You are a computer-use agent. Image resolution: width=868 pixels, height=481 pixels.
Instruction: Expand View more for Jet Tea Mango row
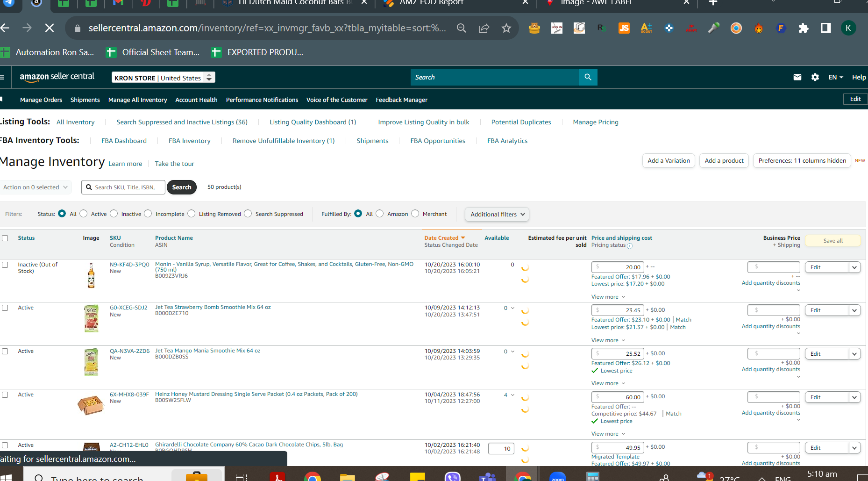click(608, 383)
